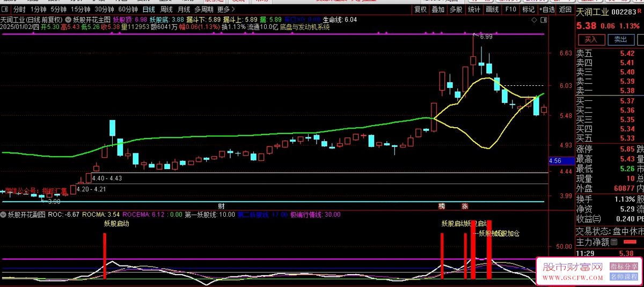Toggle the side panel icon at chart top-right
The width and height of the screenshot is (644, 287).
coord(544,20)
